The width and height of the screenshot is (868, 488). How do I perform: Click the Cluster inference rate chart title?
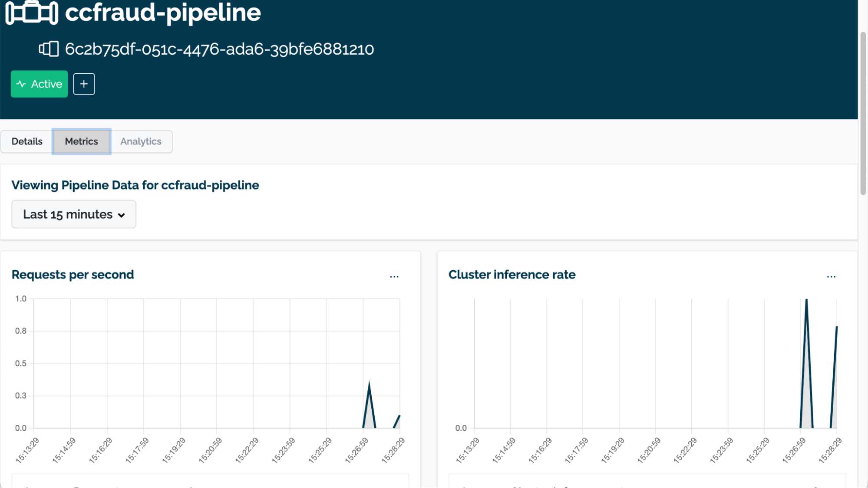coord(512,275)
